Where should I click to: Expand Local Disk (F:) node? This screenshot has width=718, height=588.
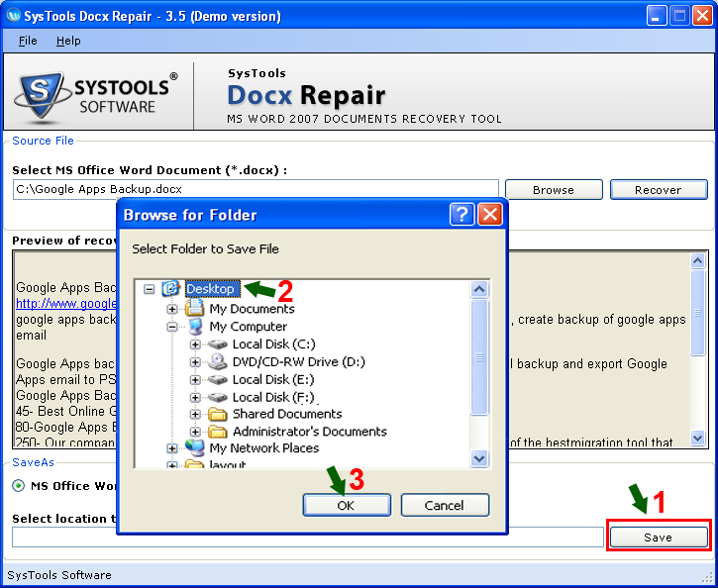coord(195,397)
